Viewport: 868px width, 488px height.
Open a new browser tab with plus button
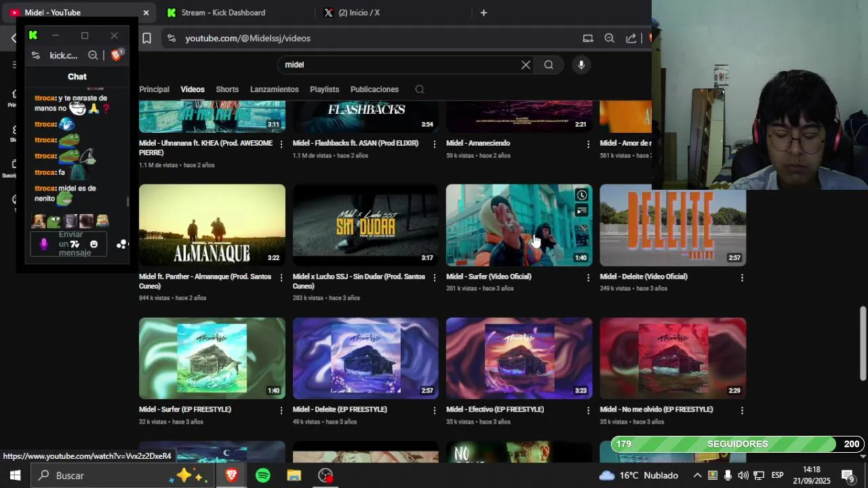click(x=484, y=13)
